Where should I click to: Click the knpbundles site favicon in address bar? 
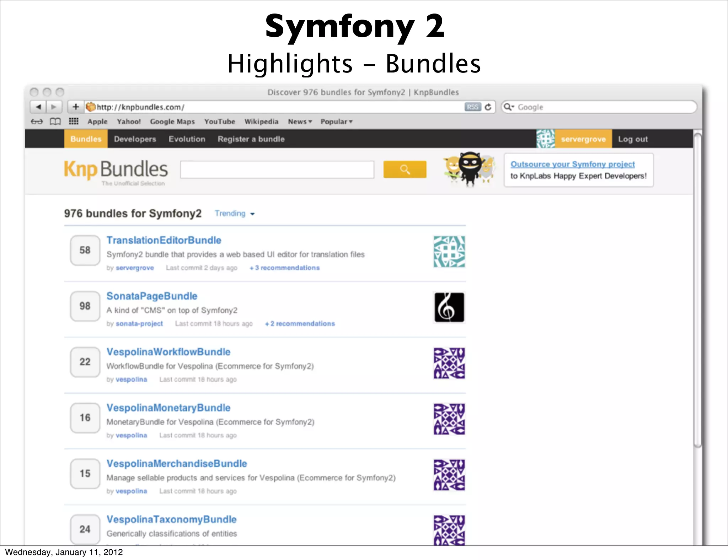91,107
